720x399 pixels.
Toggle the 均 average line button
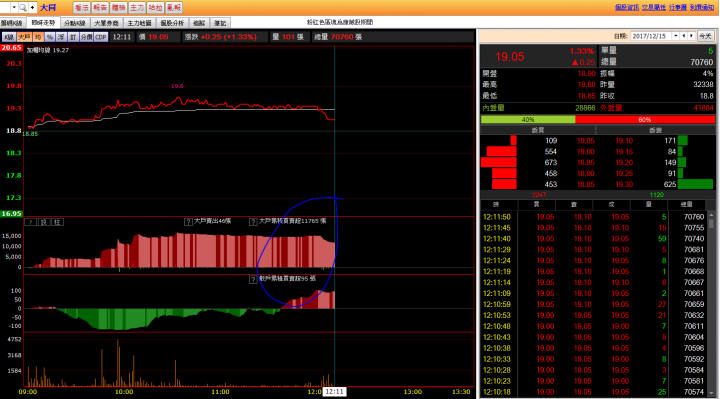(x=38, y=37)
